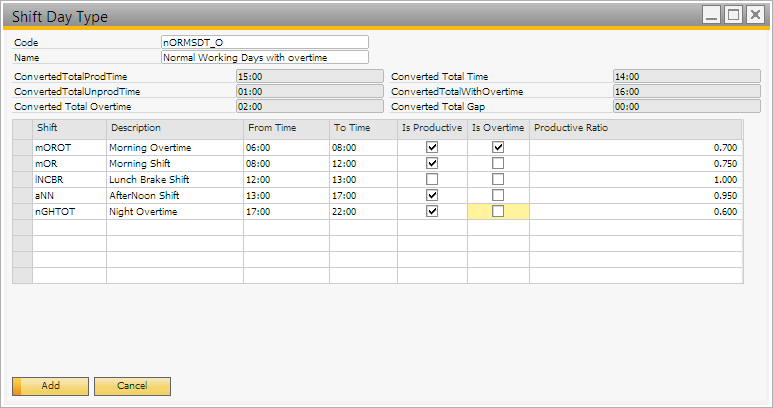Viewport: 774px width, 408px height.
Task: Enable Is Productive for Lunch Brake Shift
Action: pos(432,179)
